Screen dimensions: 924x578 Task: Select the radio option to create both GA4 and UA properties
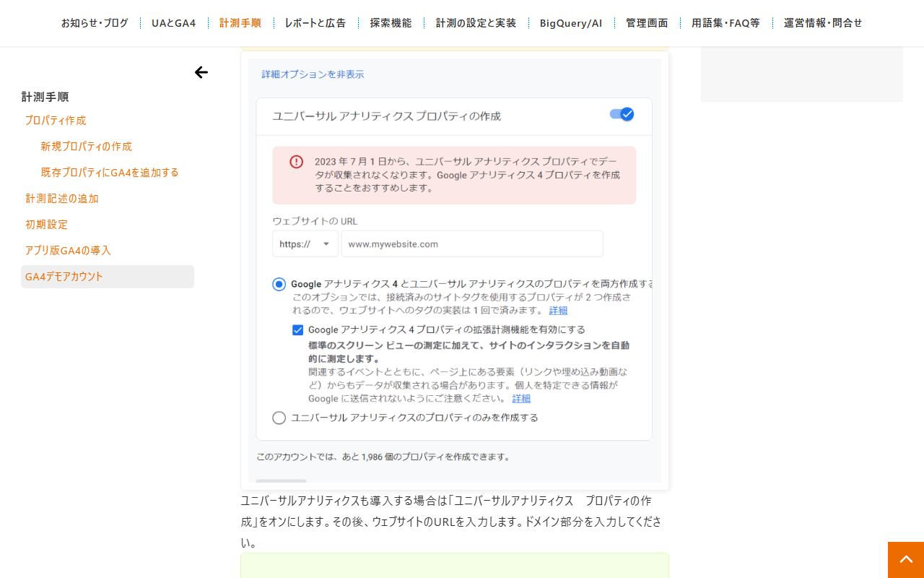(x=279, y=284)
